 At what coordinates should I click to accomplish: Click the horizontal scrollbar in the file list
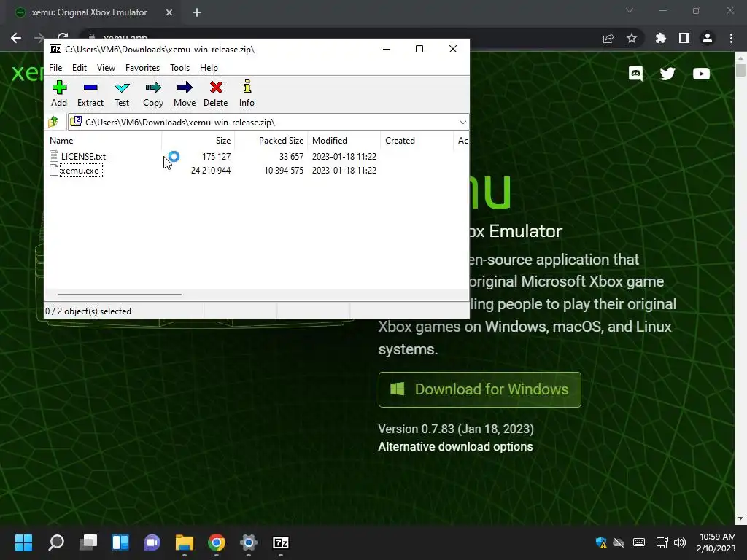point(119,295)
